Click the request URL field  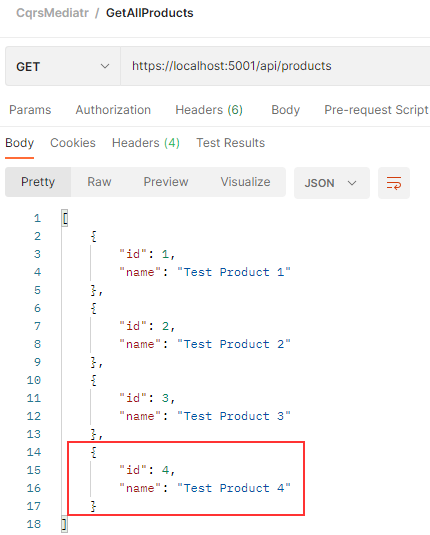(x=275, y=66)
